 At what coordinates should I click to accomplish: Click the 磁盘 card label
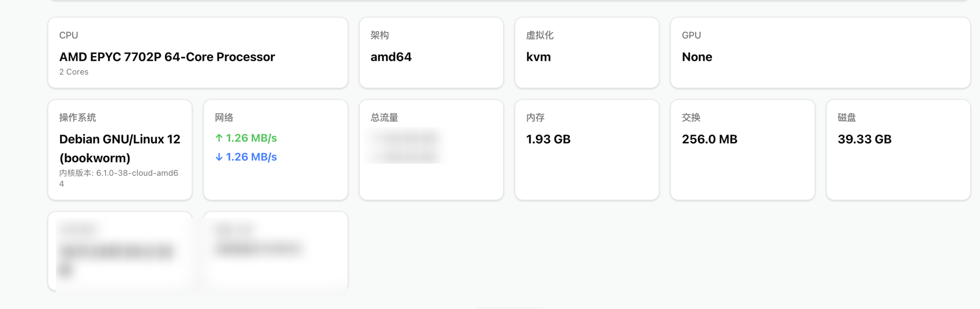[847, 118]
